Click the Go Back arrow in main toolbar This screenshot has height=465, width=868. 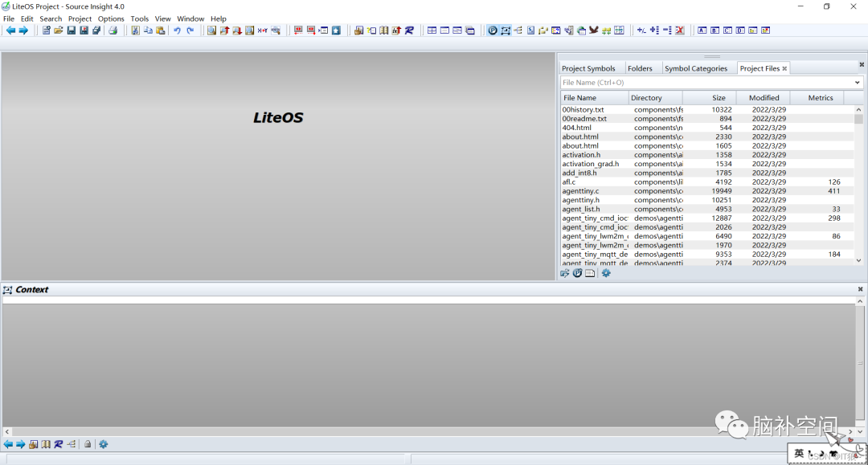pos(10,31)
